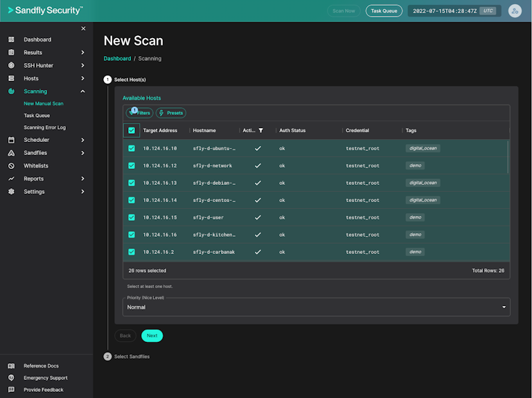The width and height of the screenshot is (532, 398).
Task: Sort by the Hostname column header
Action: 204,131
